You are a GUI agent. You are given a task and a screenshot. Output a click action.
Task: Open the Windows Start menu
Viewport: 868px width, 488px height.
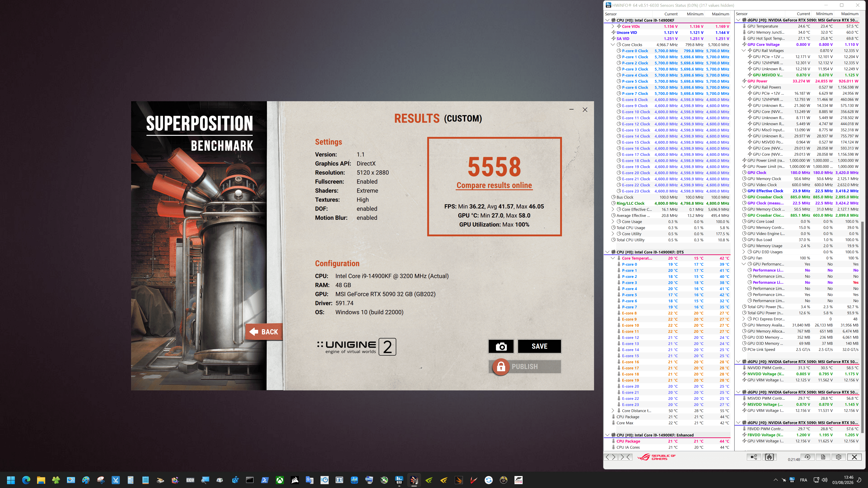[11, 480]
